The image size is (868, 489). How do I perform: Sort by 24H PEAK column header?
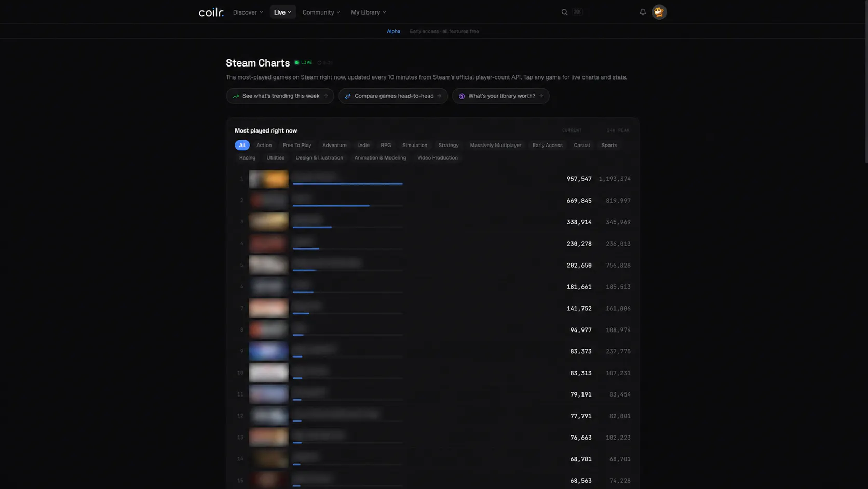[618, 130]
